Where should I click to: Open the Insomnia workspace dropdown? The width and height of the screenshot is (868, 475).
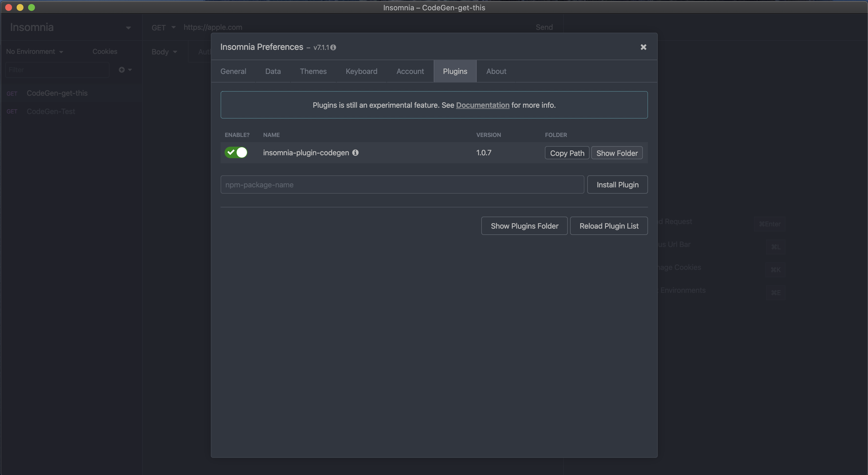pyautogui.click(x=128, y=28)
